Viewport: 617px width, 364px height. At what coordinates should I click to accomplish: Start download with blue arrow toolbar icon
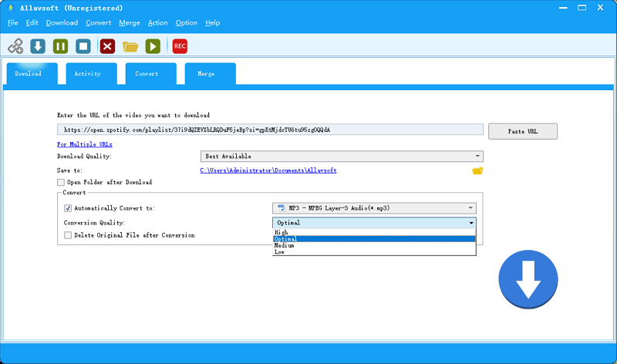point(38,46)
